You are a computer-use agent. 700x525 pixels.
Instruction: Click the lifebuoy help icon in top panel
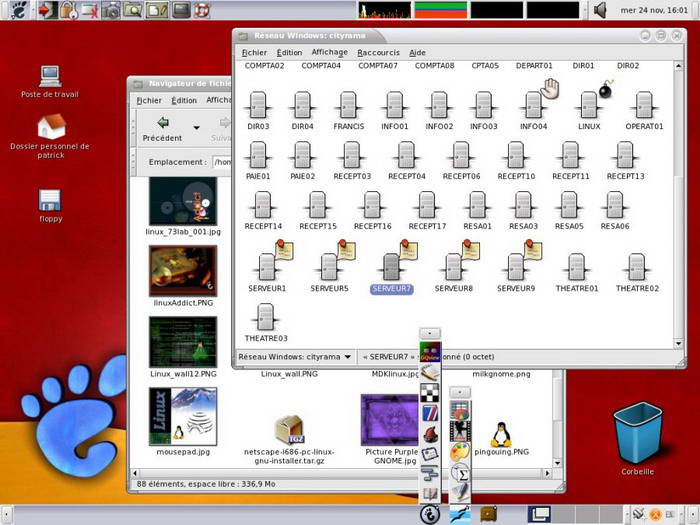pos(202,10)
